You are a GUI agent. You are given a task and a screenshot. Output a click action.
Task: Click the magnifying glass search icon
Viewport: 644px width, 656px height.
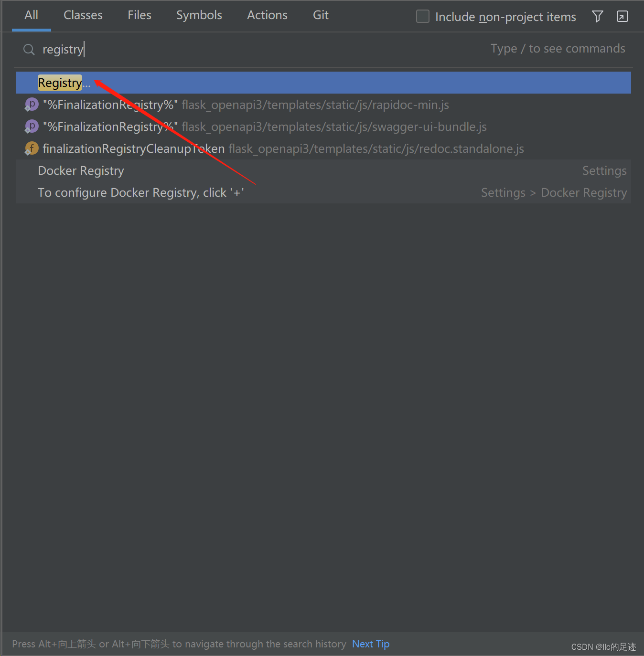(29, 49)
